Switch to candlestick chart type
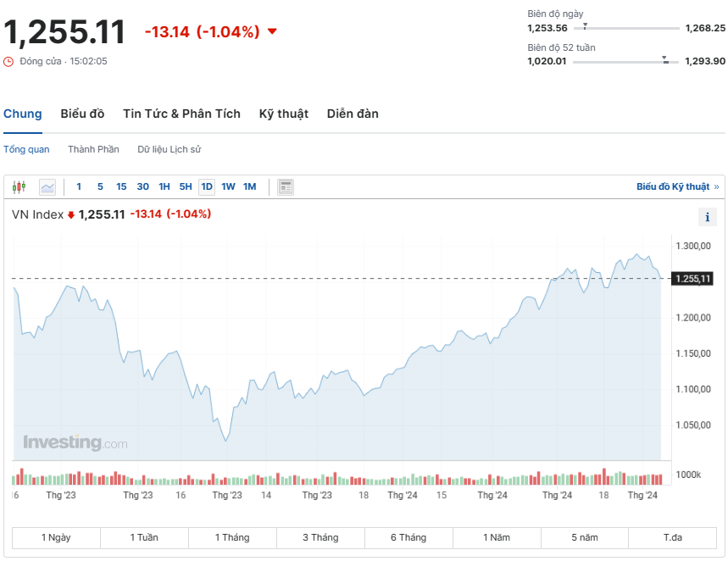Screen dimensions: 728x561 (x=19, y=187)
